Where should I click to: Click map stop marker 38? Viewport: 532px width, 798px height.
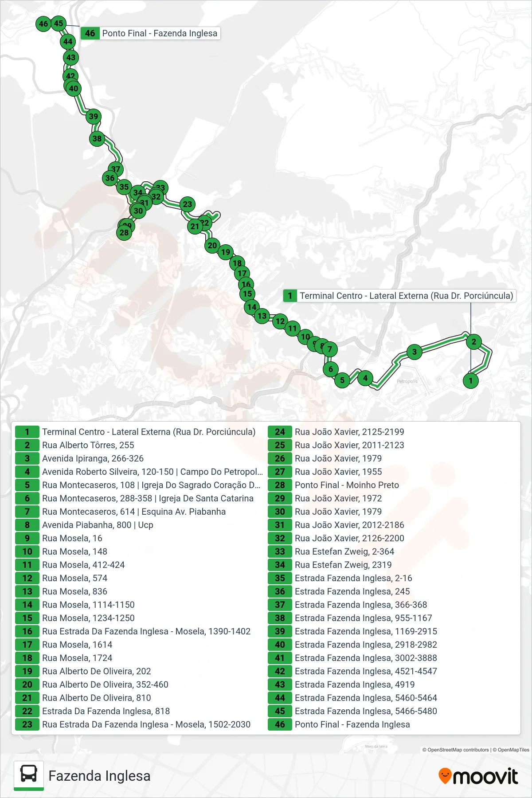point(97,138)
